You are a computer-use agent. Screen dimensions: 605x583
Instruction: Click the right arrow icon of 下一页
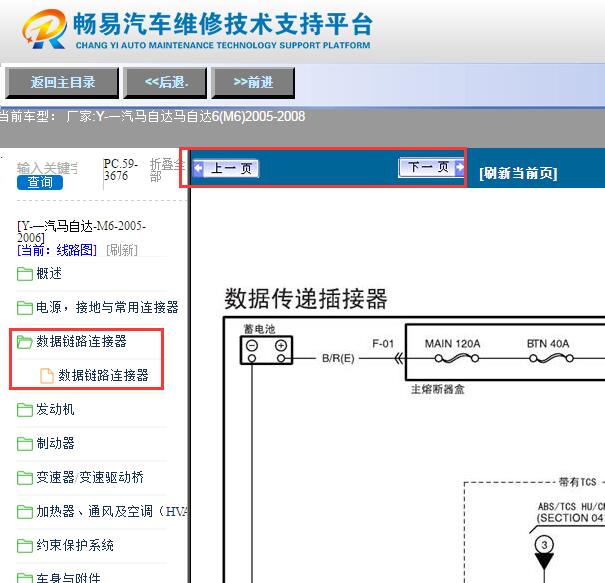pos(460,167)
